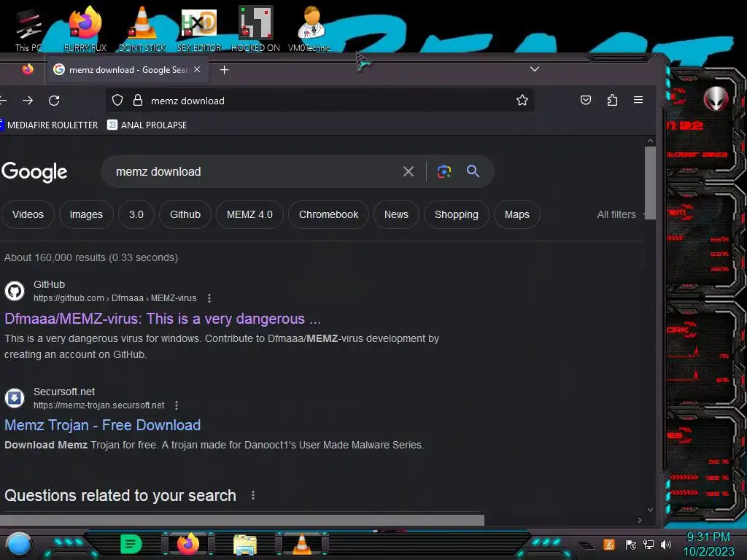The width and height of the screenshot is (747, 560).
Task: Click Secursoft.net favicon icon
Action: point(15,397)
